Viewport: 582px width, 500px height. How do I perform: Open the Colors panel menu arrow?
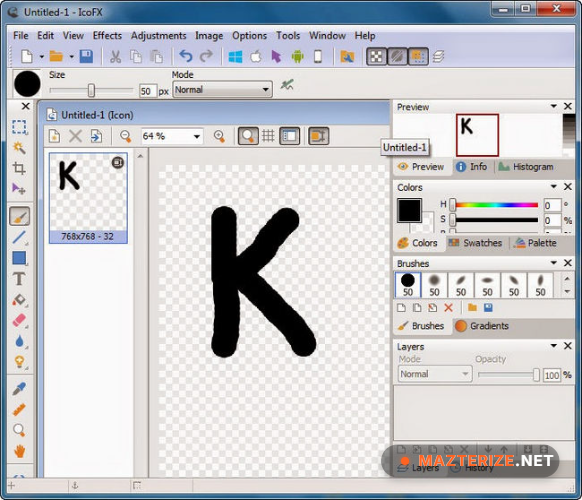click(553, 186)
